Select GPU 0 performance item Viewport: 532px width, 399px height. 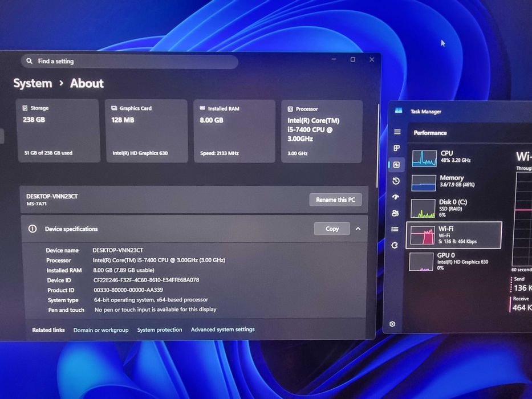pos(453,261)
